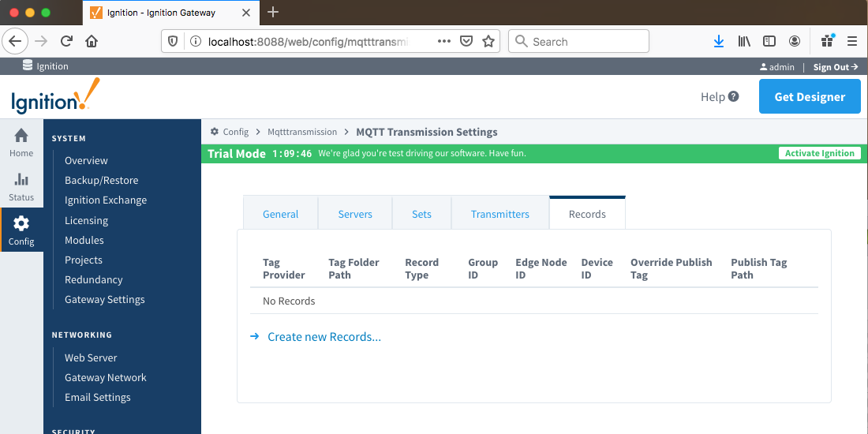Open the Transmitters tab
868x434 pixels.
tap(500, 214)
